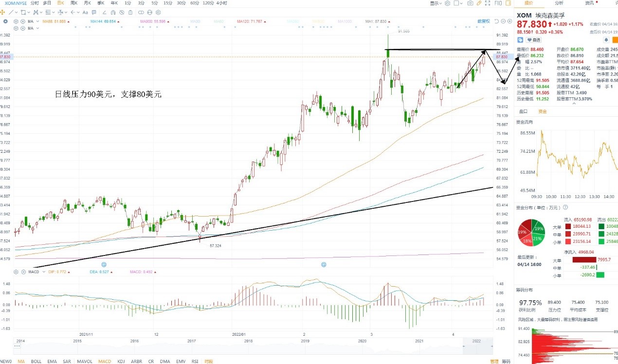Select the comment bubble annotation tool
Image resolution: width=618 pixels, height=364 pixels.
click(94, 12)
